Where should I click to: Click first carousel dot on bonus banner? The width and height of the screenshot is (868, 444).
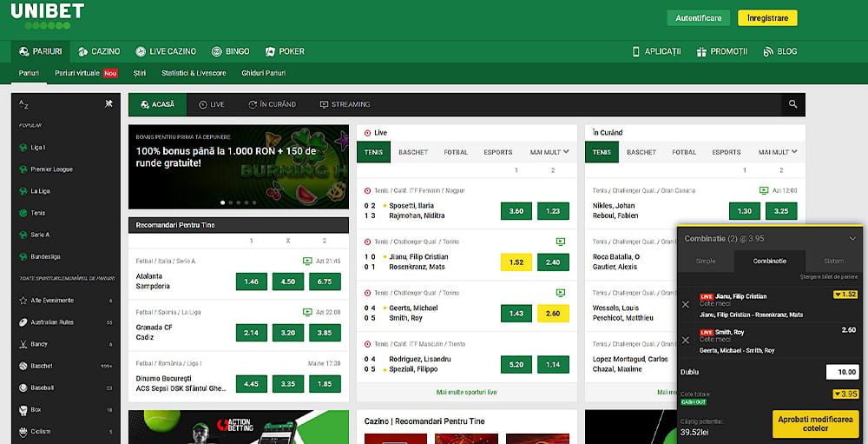tap(223, 202)
